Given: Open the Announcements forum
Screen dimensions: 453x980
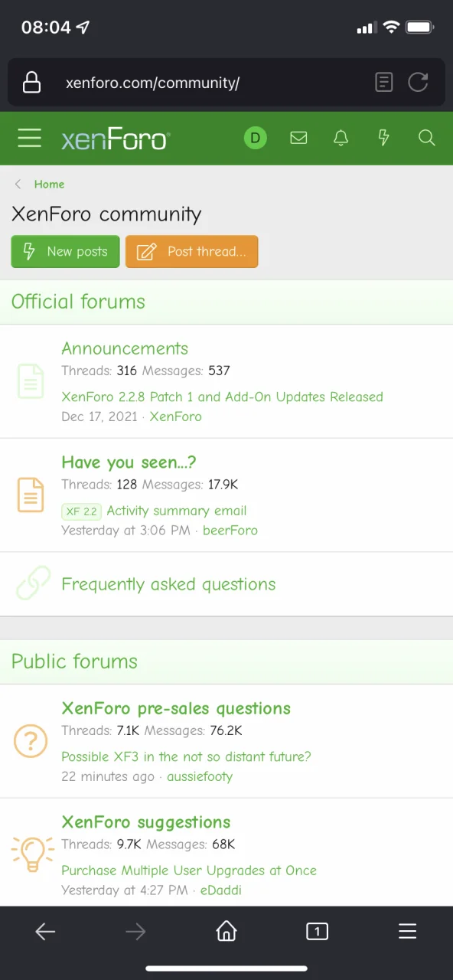Looking at the screenshot, I should click(x=125, y=348).
